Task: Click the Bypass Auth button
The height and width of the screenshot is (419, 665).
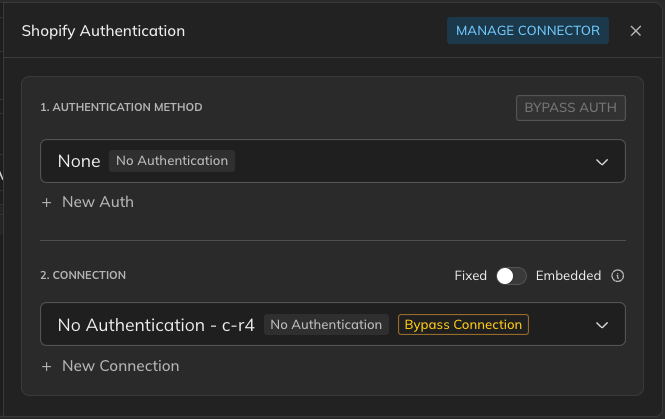Action: [x=570, y=108]
